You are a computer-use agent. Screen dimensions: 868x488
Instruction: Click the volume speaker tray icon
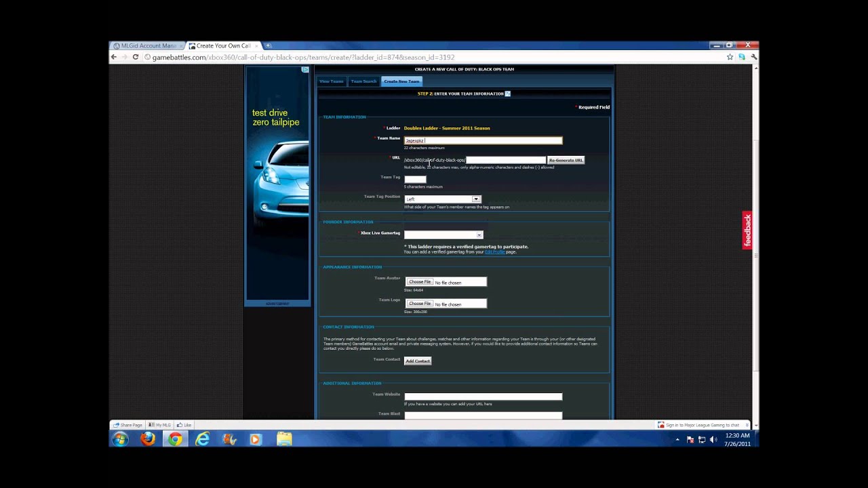pos(713,440)
